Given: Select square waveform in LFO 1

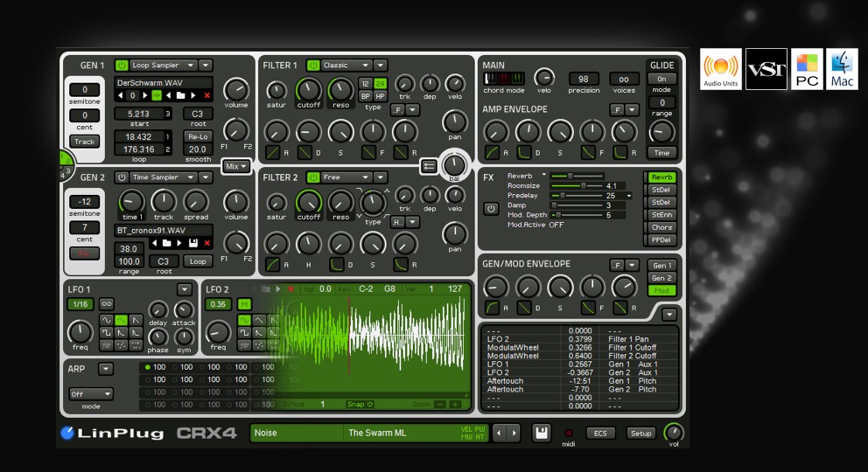Looking at the screenshot, I should point(106,333).
